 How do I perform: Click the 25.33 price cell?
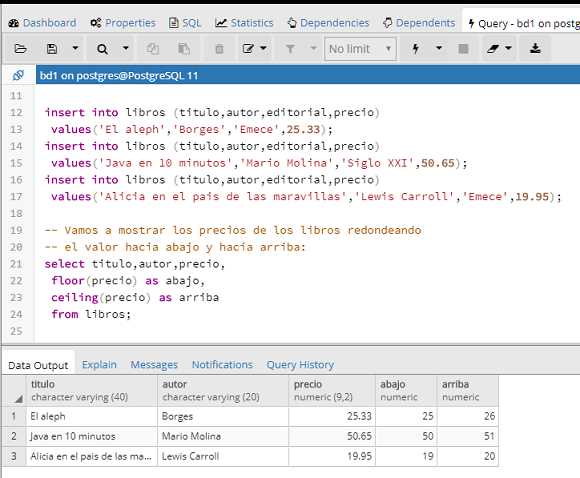(332, 416)
